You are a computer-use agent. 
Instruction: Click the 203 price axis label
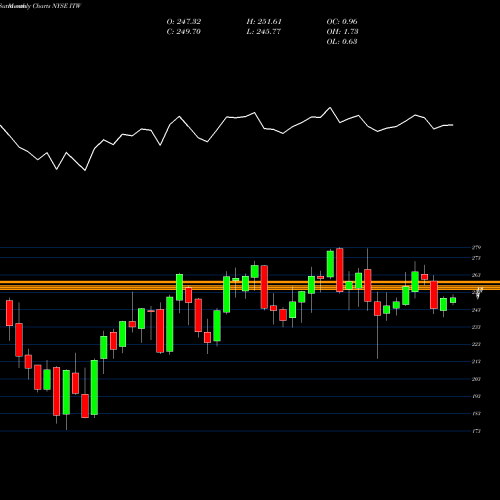point(476,379)
